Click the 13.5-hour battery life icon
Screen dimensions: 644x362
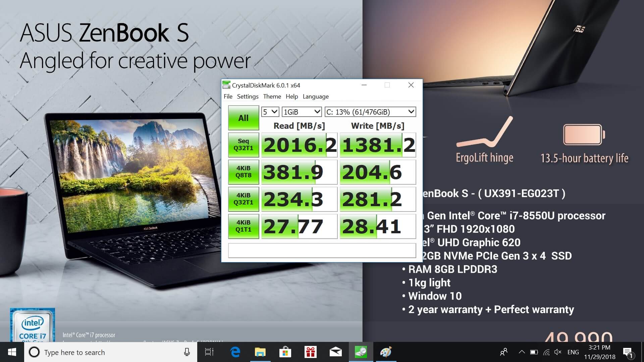tap(584, 135)
